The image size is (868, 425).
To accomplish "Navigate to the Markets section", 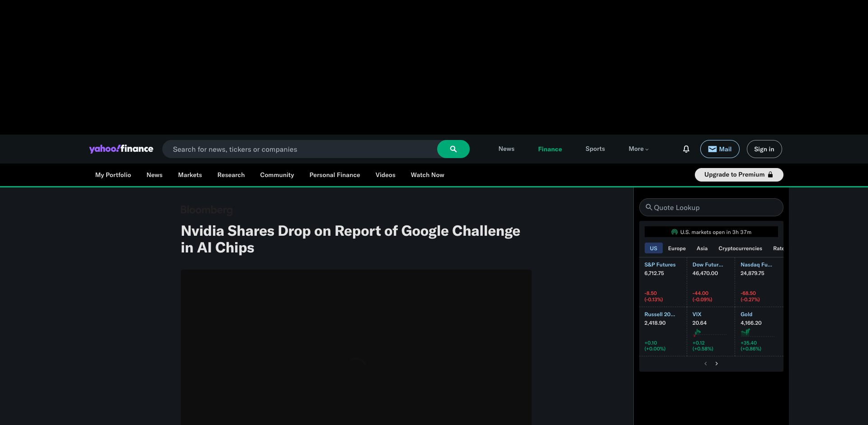I will tap(189, 175).
